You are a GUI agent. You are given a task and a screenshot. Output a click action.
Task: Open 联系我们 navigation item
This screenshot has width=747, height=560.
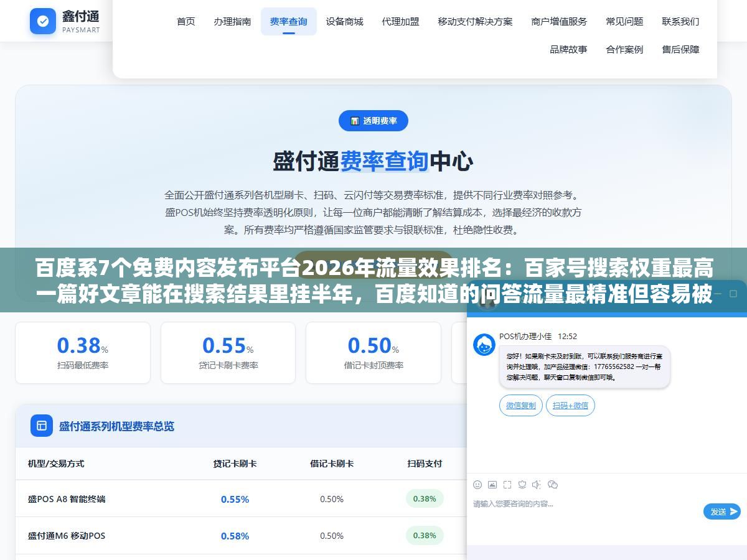[681, 21]
